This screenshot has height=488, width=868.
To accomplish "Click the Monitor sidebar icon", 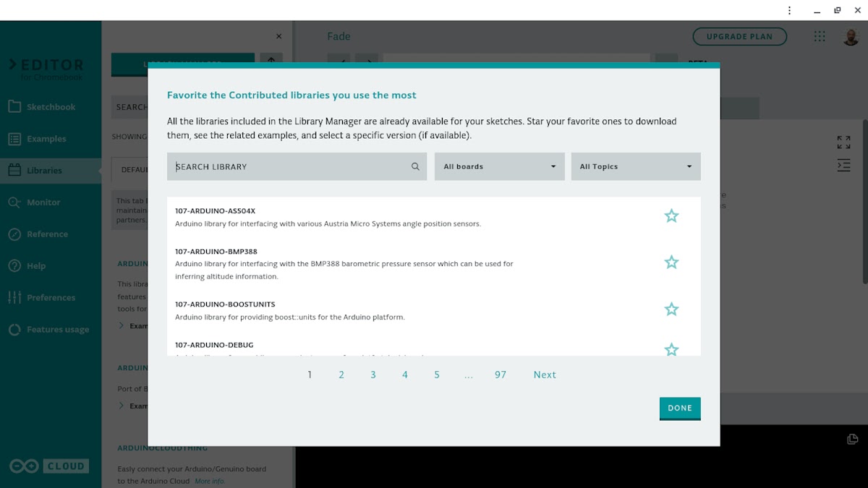I will tap(14, 202).
